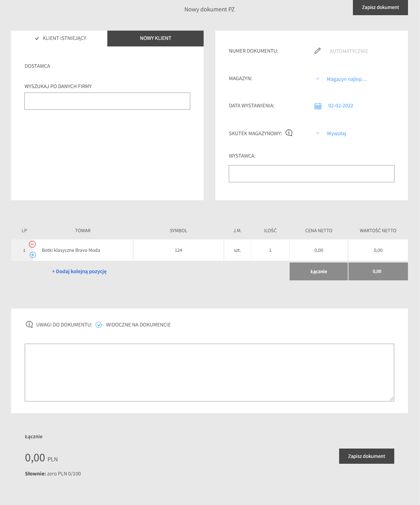
Task: Click the info icon beside Uwagi do dokumentu
Action: (29, 324)
